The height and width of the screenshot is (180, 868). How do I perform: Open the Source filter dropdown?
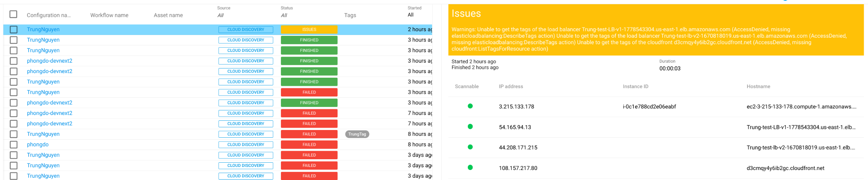point(220,15)
